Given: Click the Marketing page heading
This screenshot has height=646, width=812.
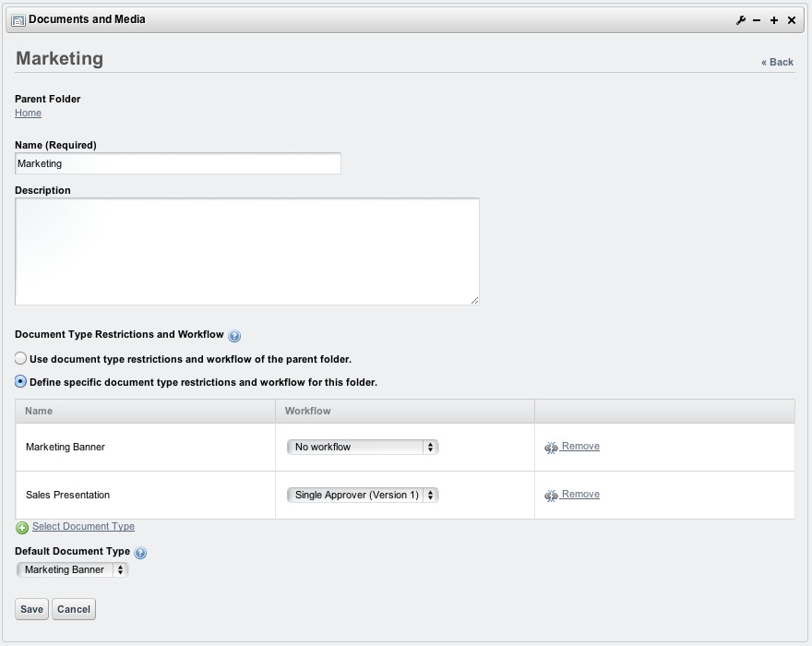Looking at the screenshot, I should pyautogui.click(x=60, y=58).
